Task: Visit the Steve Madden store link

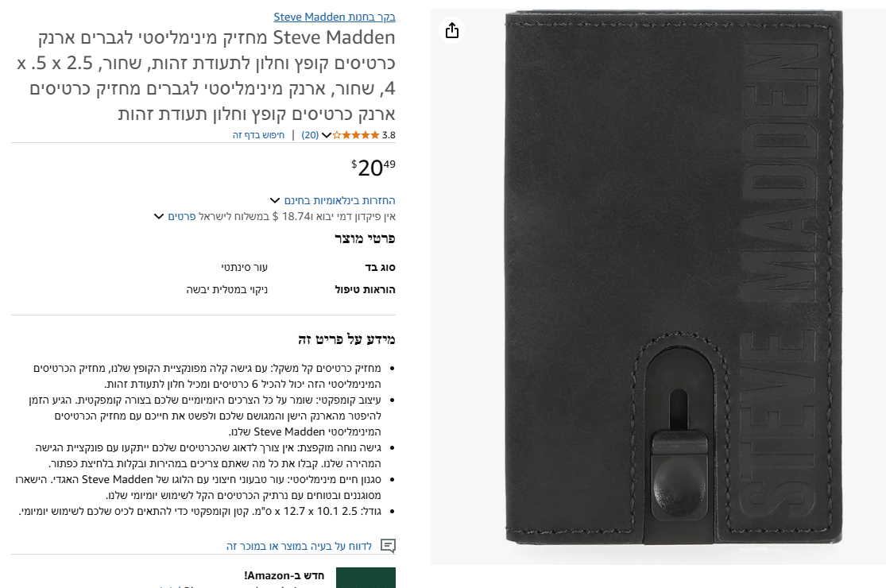Action: (x=335, y=17)
